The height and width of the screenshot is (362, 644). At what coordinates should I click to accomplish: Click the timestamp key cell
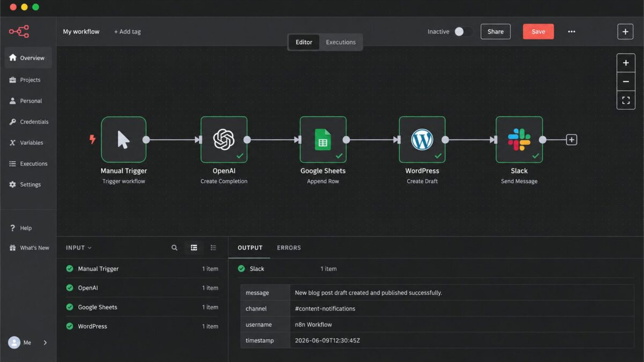click(x=265, y=341)
